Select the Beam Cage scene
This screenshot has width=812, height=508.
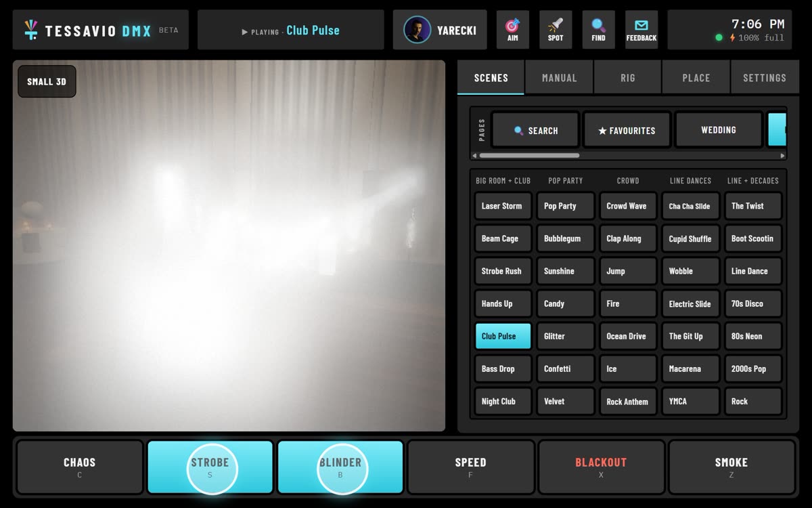503,238
